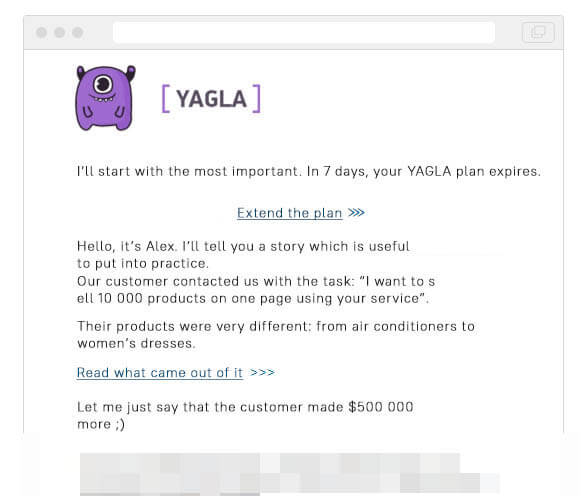Click the >>> arrows after Read what came out

pyautogui.click(x=262, y=372)
